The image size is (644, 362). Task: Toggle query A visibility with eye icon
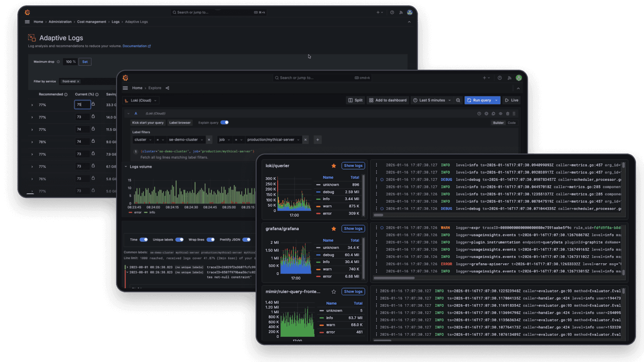(500, 114)
